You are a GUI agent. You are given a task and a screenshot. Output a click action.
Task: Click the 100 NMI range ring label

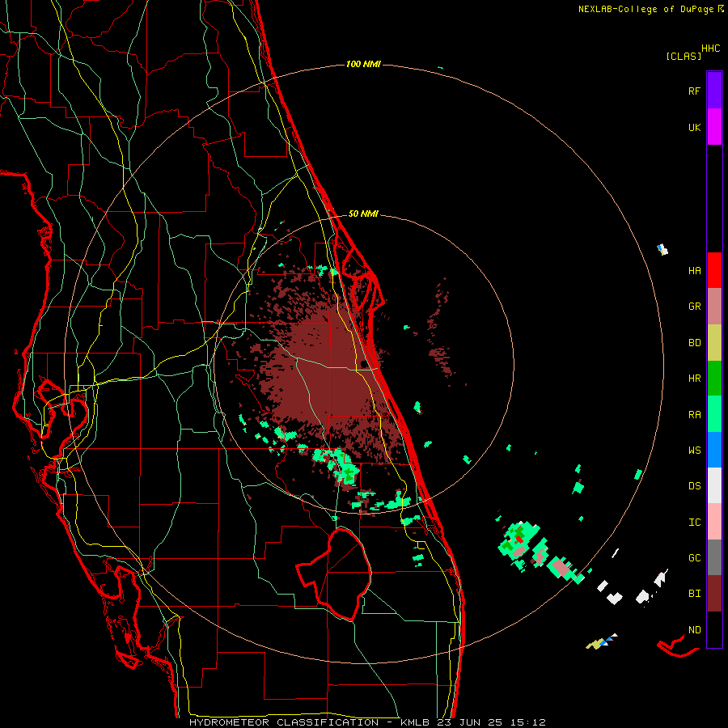click(363, 64)
